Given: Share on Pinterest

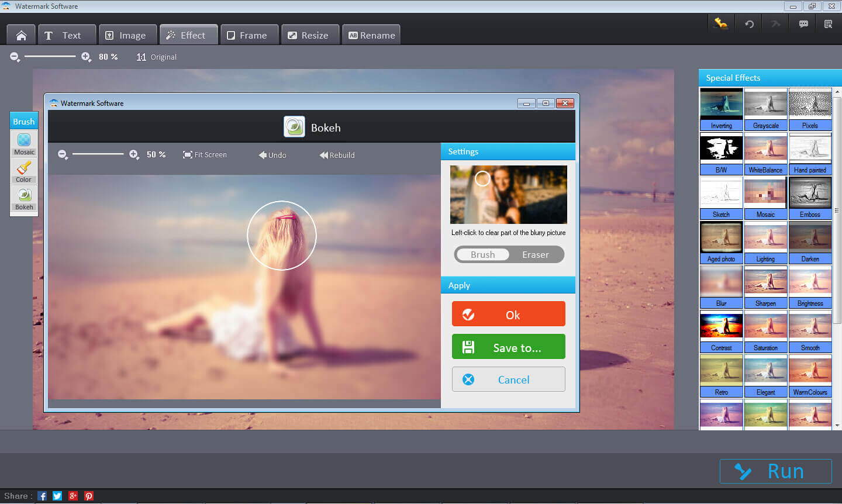Looking at the screenshot, I should (88, 496).
